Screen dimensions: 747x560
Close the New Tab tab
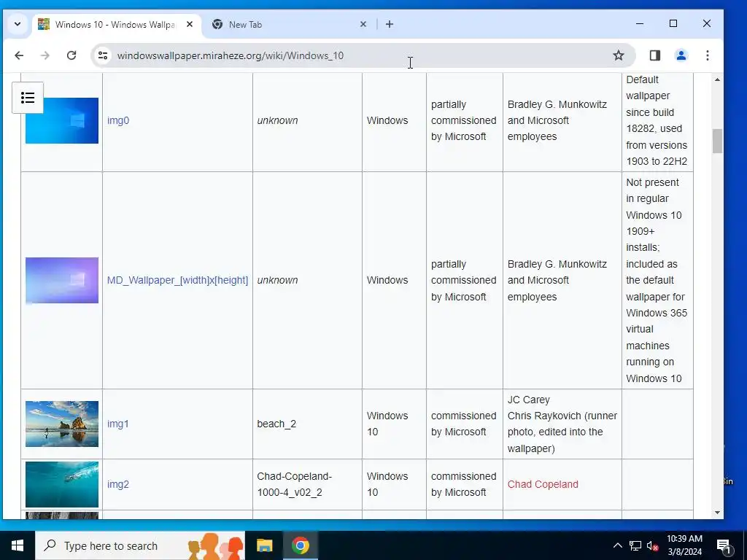(363, 24)
